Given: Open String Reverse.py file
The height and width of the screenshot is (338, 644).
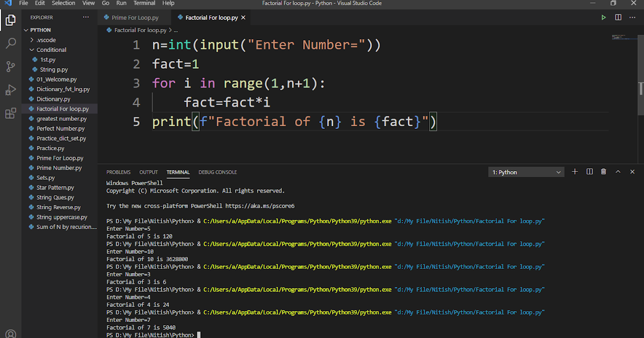Looking at the screenshot, I should pyautogui.click(x=59, y=207).
